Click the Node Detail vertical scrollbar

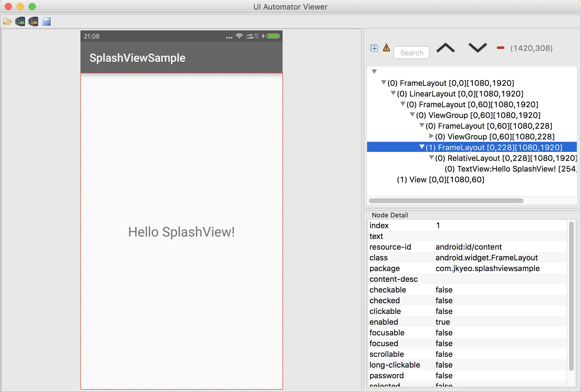(x=571, y=296)
